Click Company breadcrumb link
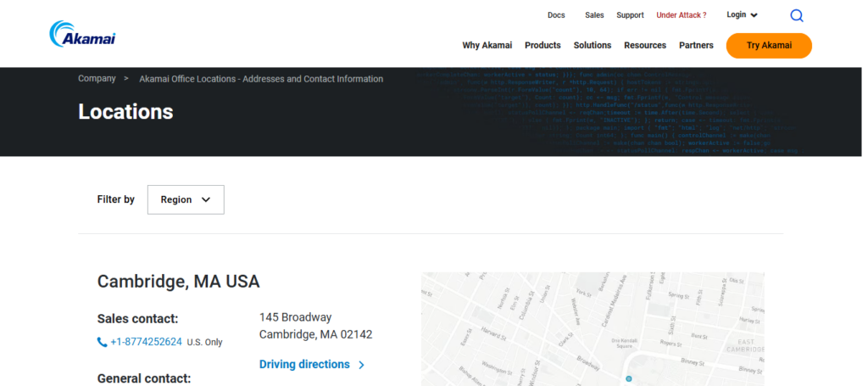This screenshot has height=386, width=868. pos(97,79)
